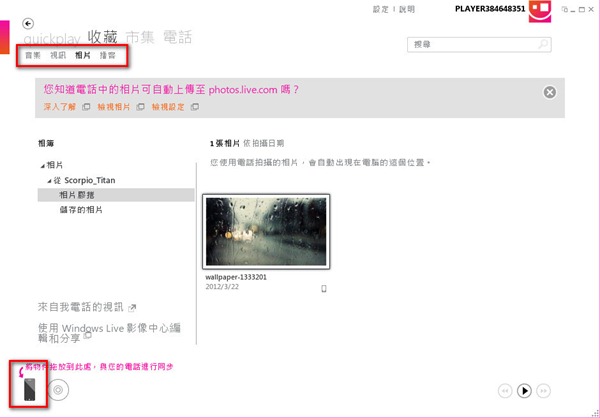Click the 相簿 header
Viewport: 600px width, 418px height.
tap(46, 144)
